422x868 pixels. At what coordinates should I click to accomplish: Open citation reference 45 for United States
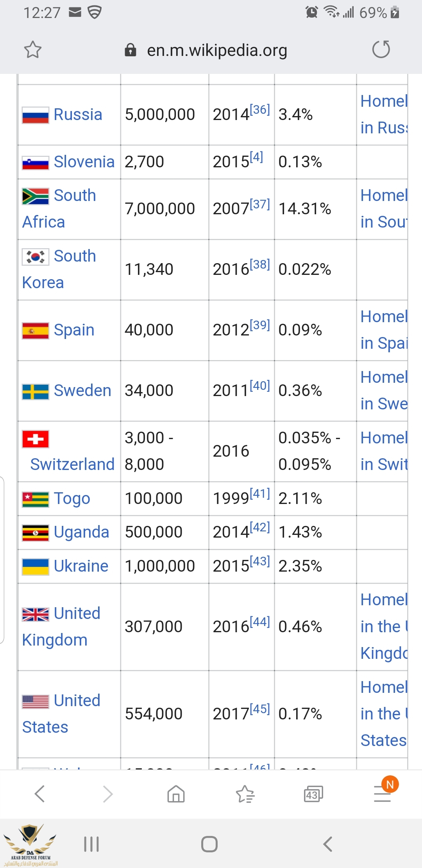(x=260, y=709)
